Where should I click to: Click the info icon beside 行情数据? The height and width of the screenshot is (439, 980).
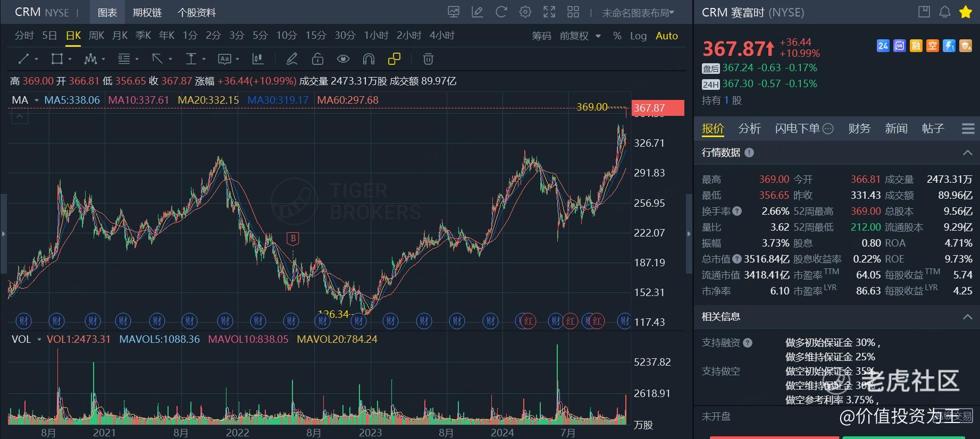pos(749,153)
